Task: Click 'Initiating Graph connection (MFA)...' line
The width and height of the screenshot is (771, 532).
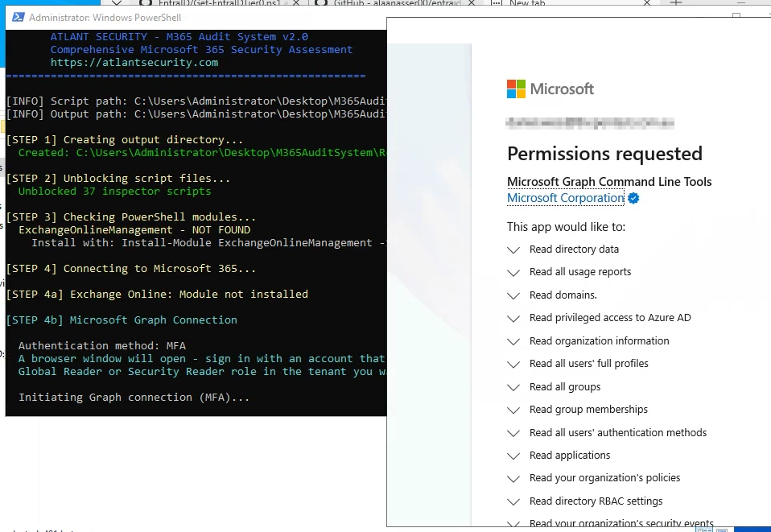Action: point(134,398)
